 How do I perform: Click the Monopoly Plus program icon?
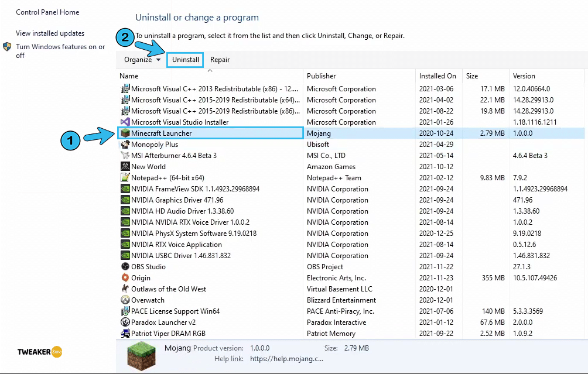(125, 145)
